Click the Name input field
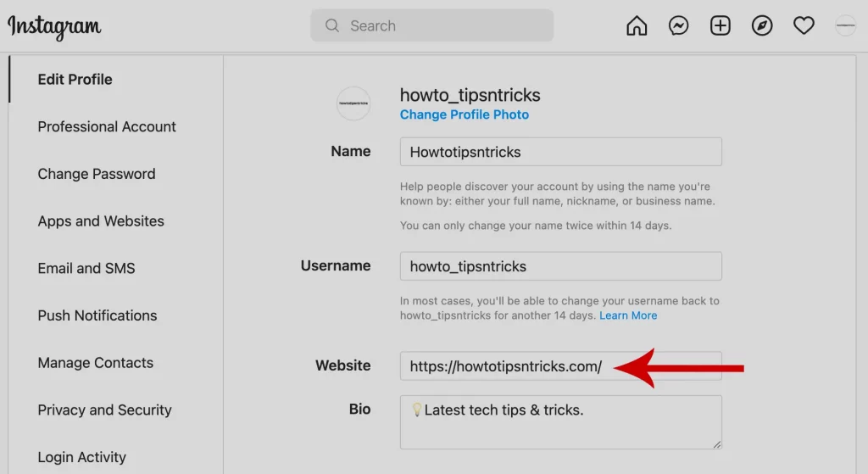 coord(561,152)
